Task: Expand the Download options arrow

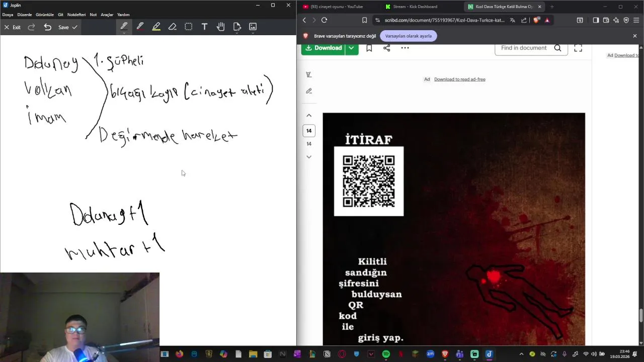Action: click(x=351, y=48)
